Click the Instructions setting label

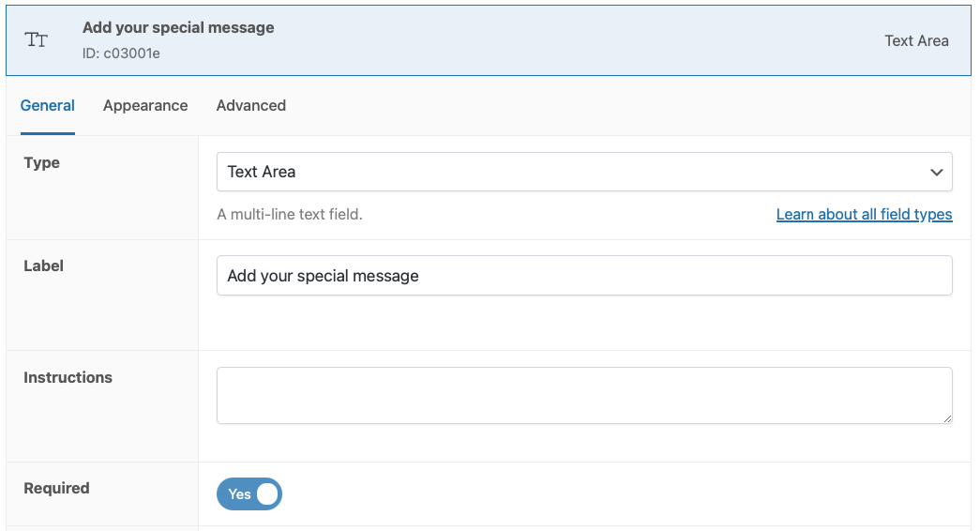click(x=68, y=378)
